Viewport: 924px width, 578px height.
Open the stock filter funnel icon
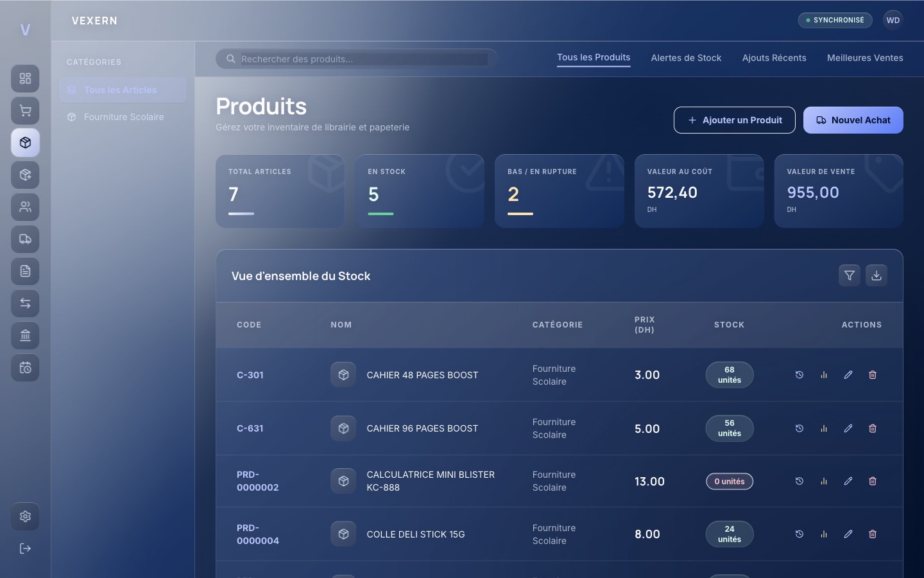(x=850, y=276)
